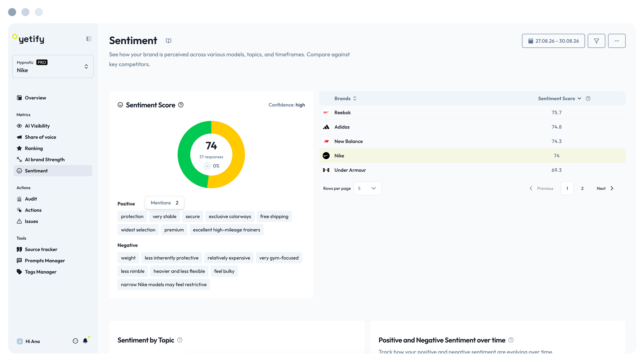
Task: Click the 'exclusive colorways' tag
Action: (x=230, y=216)
